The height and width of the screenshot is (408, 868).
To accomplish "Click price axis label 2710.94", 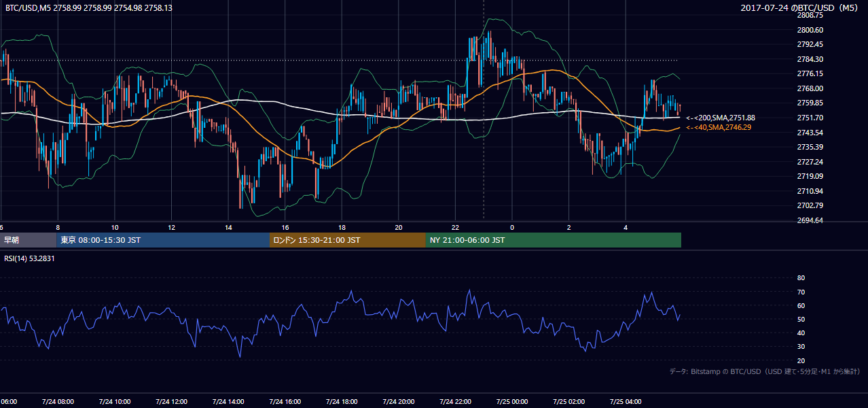I will pos(810,191).
